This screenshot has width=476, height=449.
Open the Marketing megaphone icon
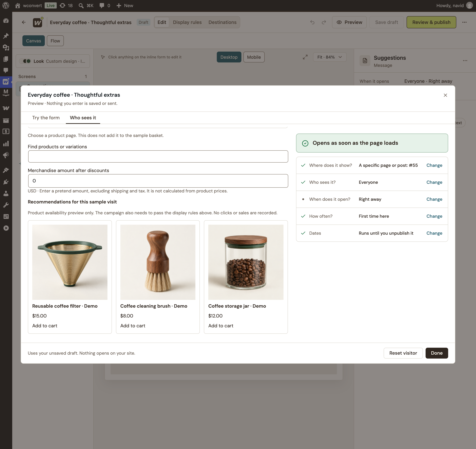tap(6, 155)
